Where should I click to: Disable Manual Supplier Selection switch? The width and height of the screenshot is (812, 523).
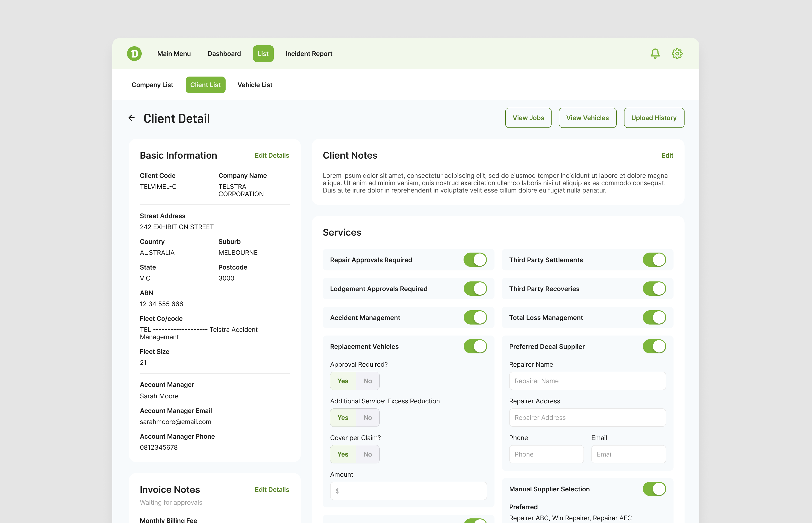pos(655,489)
